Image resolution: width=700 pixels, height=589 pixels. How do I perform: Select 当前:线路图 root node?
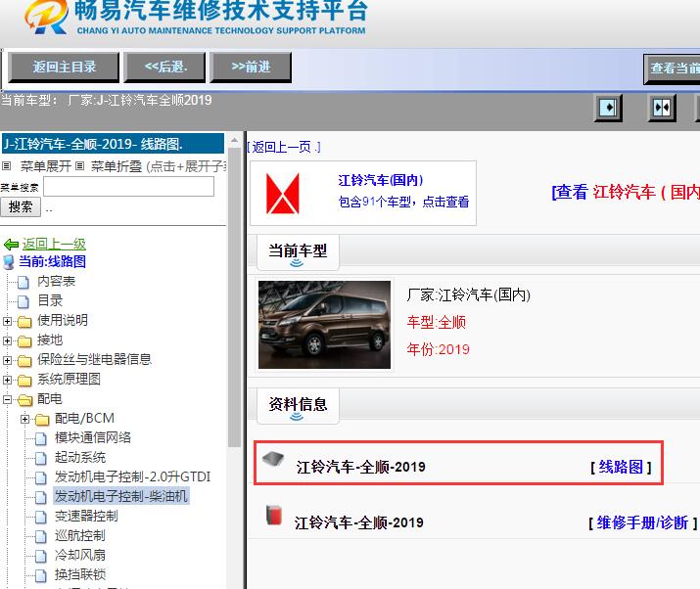pyautogui.click(x=52, y=261)
